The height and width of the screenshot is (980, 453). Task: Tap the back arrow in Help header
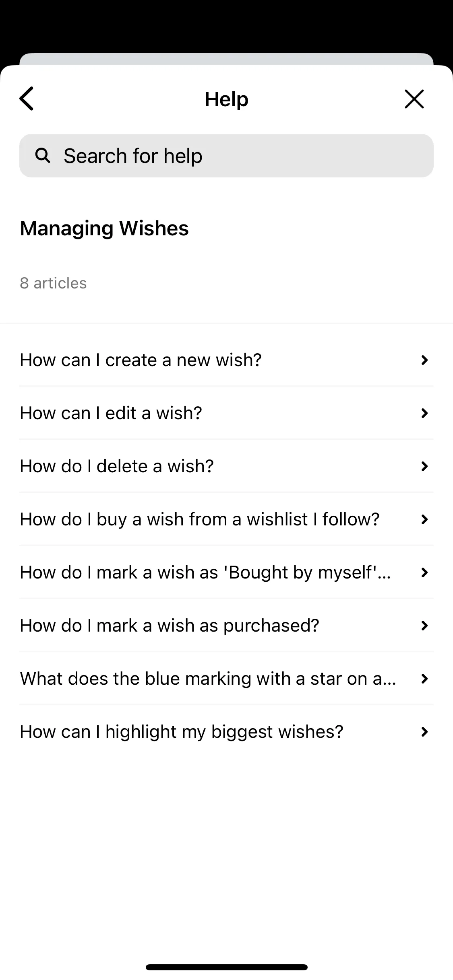27,99
